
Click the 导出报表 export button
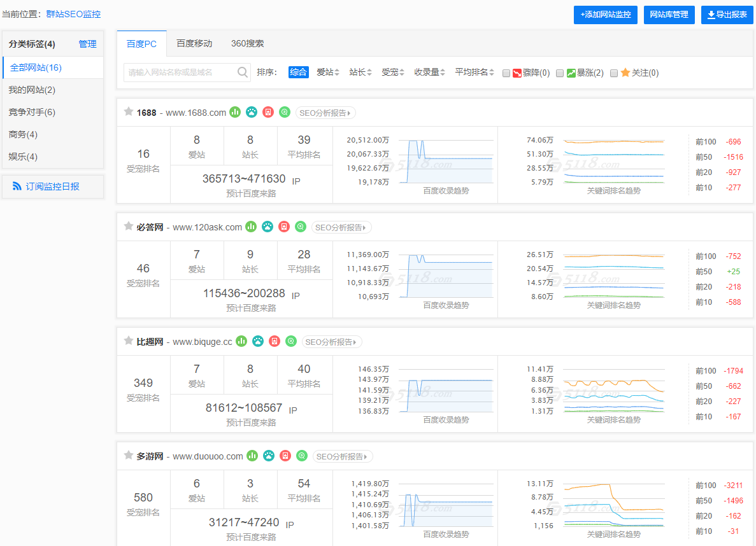727,15
